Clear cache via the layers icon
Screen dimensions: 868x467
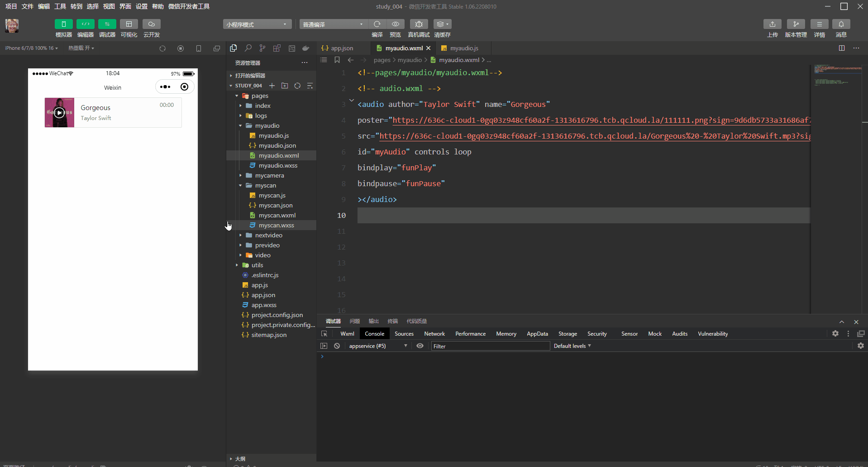(442, 24)
